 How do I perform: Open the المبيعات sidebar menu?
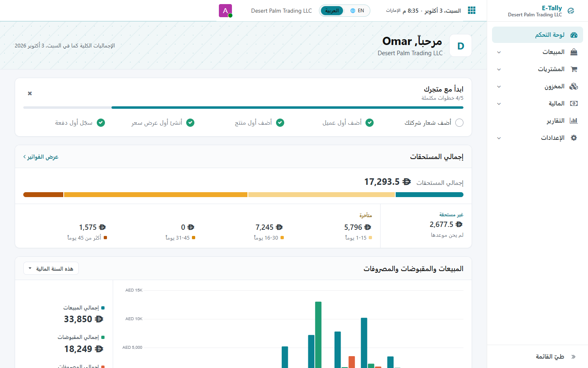(537, 52)
